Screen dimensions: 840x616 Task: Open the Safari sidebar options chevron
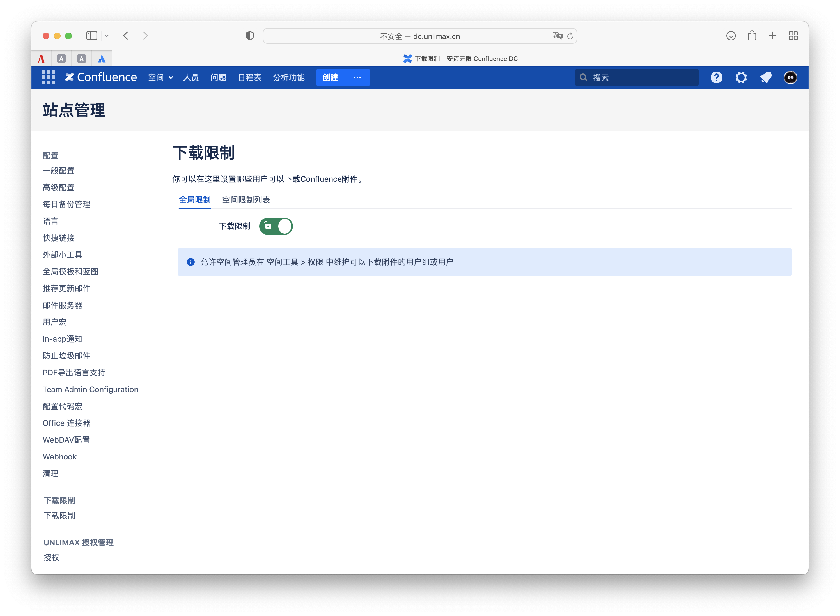[107, 36]
